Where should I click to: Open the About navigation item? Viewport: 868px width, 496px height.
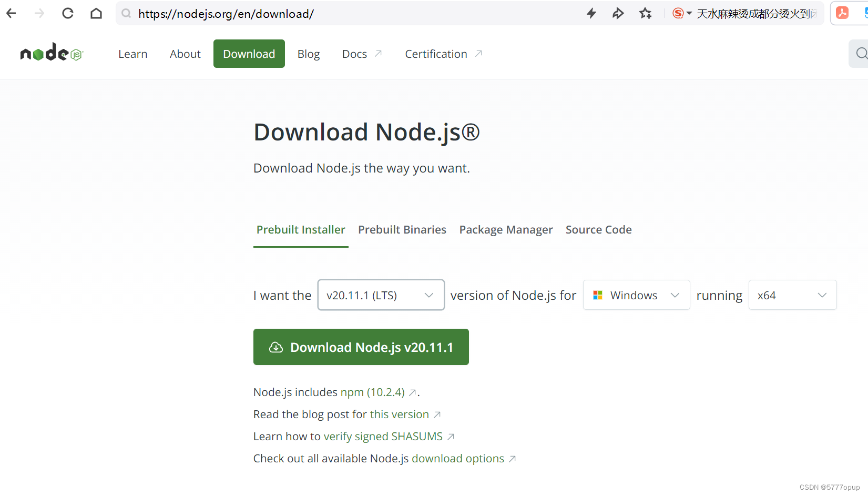point(185,54)
